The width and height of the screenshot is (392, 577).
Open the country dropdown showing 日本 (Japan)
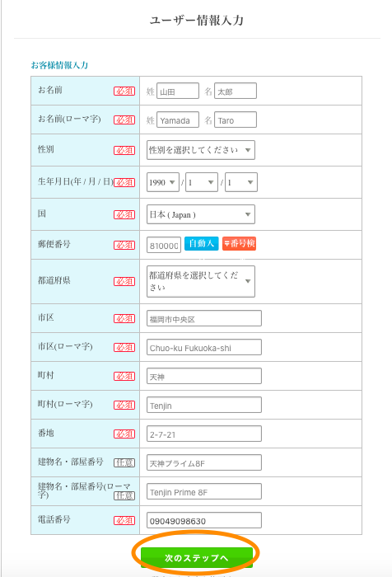201,214
